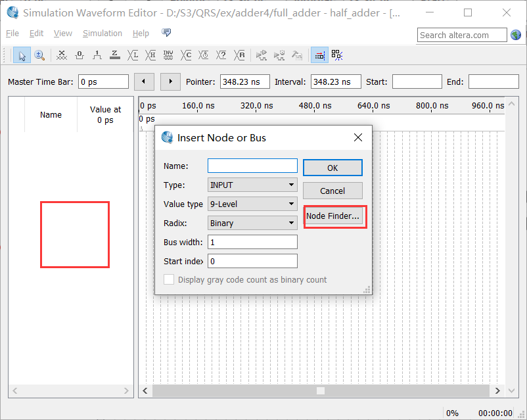Click the Start index field
The height and width of the screenshot is (420, 527).
pos(252,262)
